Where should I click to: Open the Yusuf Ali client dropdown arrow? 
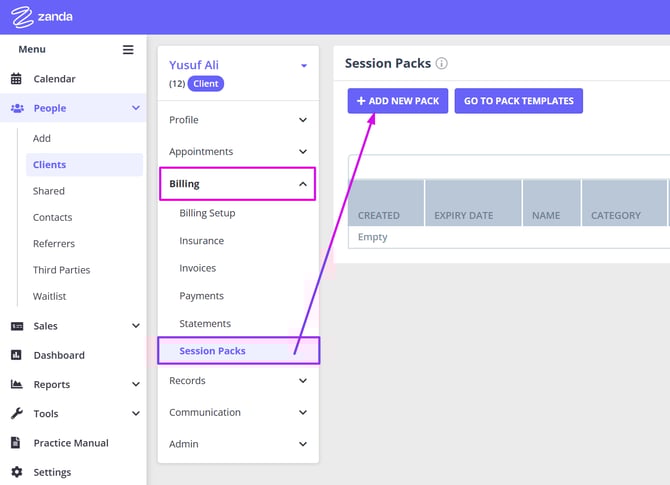304,66
